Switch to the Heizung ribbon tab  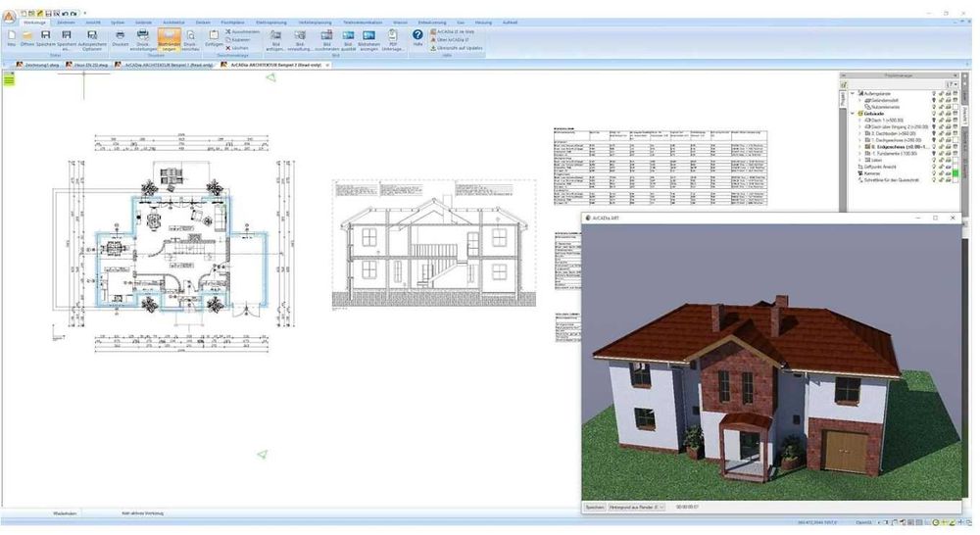[483, 23]
